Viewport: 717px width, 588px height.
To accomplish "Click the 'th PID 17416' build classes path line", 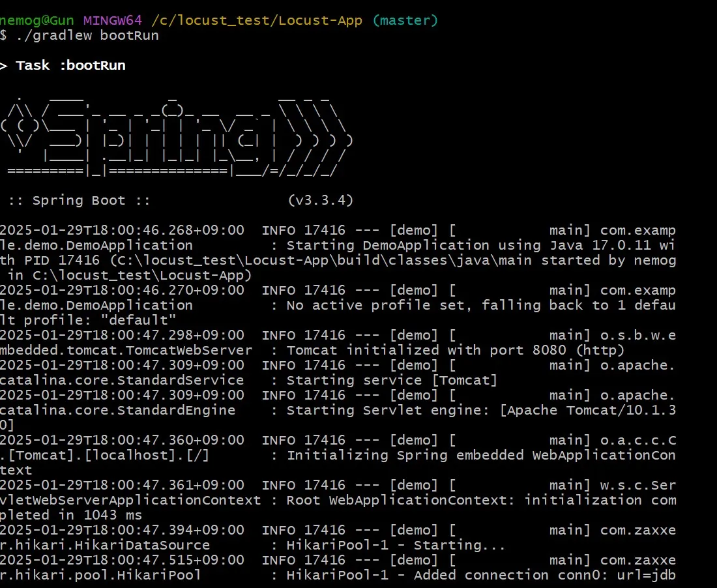I will tap(338, 261).
